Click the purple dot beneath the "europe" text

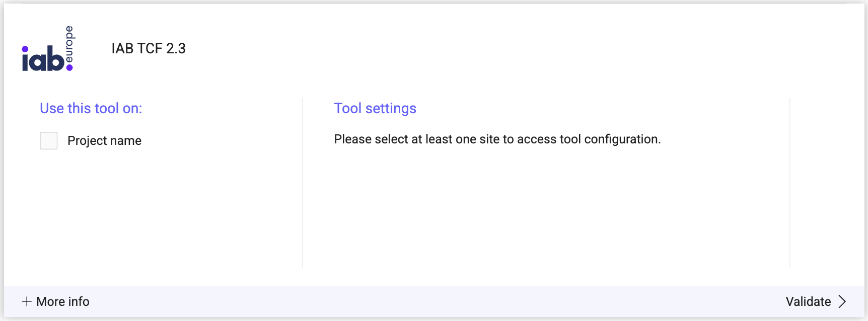click(x=69, y=67)
